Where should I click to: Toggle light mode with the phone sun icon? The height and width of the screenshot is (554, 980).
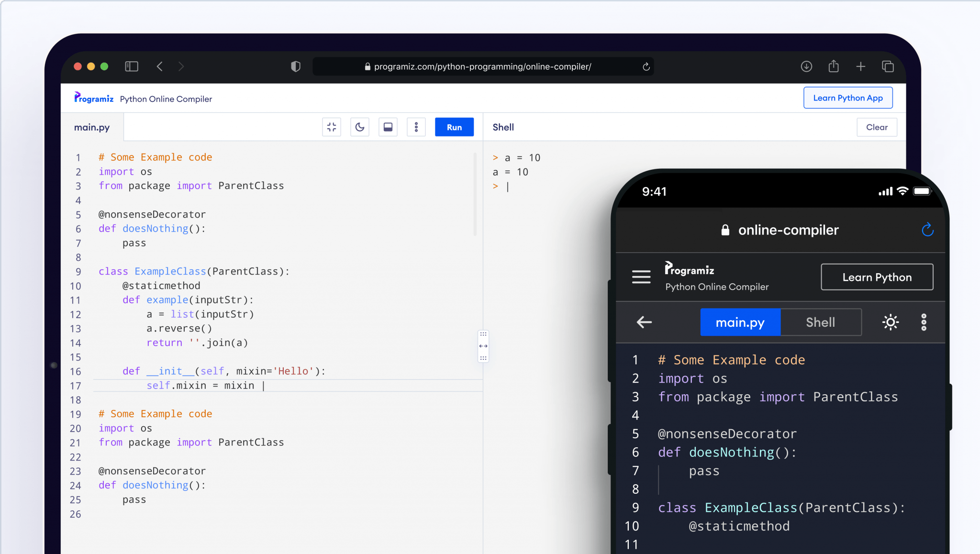891,322
